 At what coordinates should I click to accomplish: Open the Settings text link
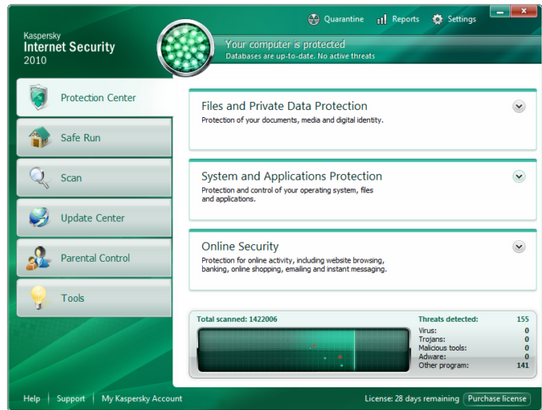click(x=462, y=19)
